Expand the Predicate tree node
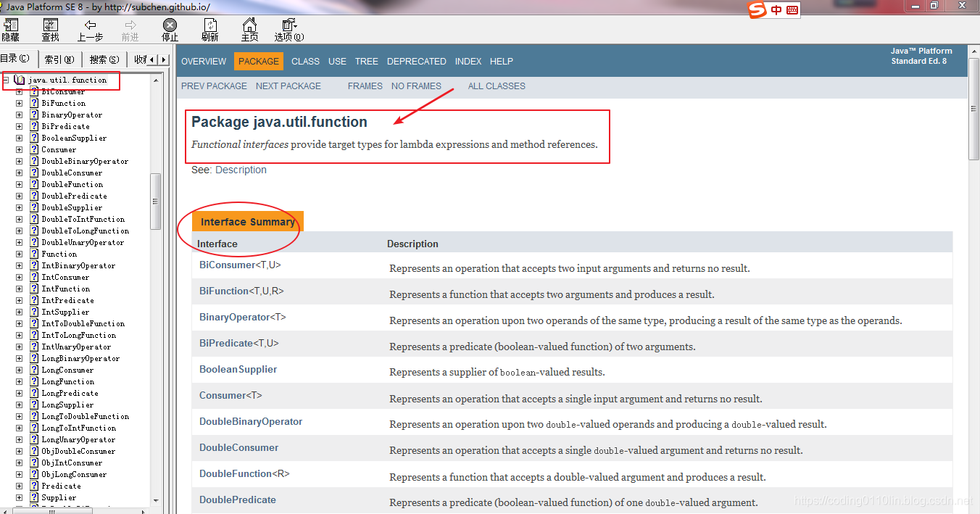Screen dimensions: 980x514 (20, 486)
